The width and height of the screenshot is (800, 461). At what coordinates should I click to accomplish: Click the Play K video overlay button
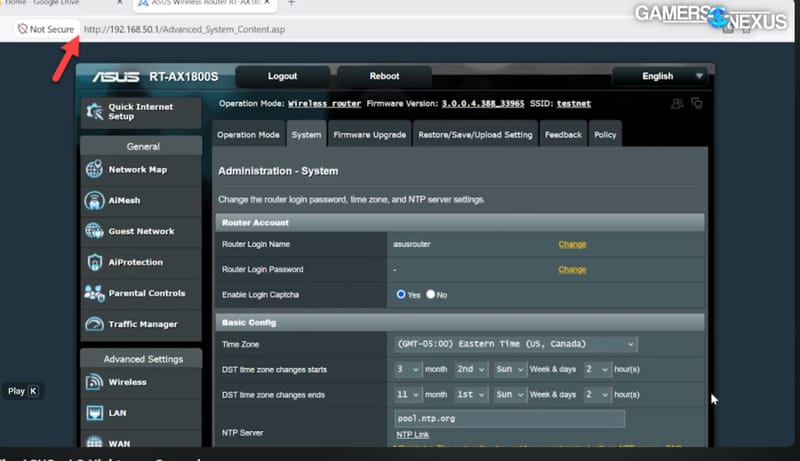[x=22, y=391]
